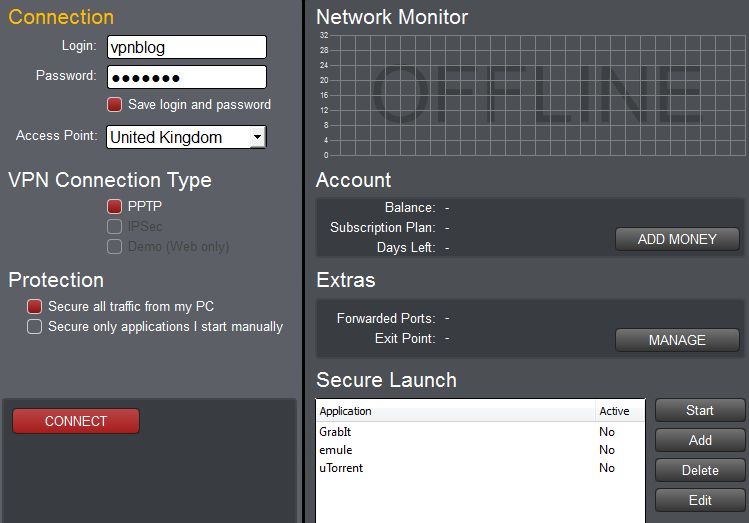This screenshot has height=523, width=749.
Task: Click the Delete button for Secure Launch
Action: click(x=700, y=470)
